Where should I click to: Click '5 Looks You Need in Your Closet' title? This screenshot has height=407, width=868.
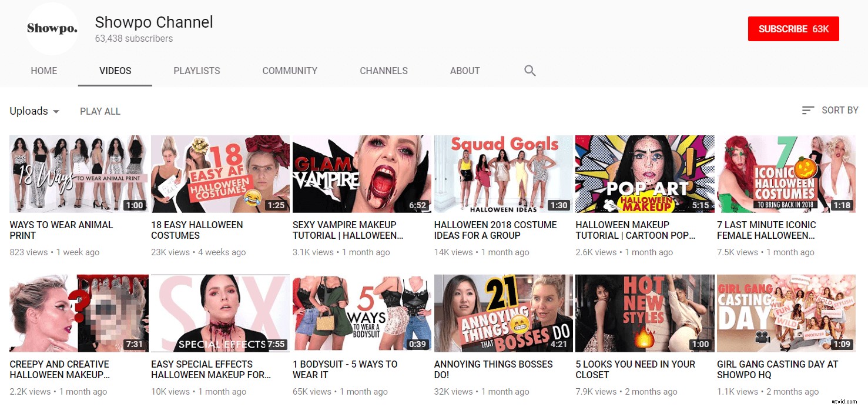635,369
